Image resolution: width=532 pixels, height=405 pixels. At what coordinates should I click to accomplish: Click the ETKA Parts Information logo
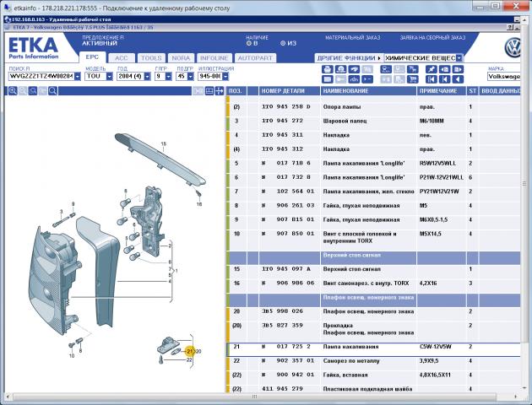click(x=33, y=48)
